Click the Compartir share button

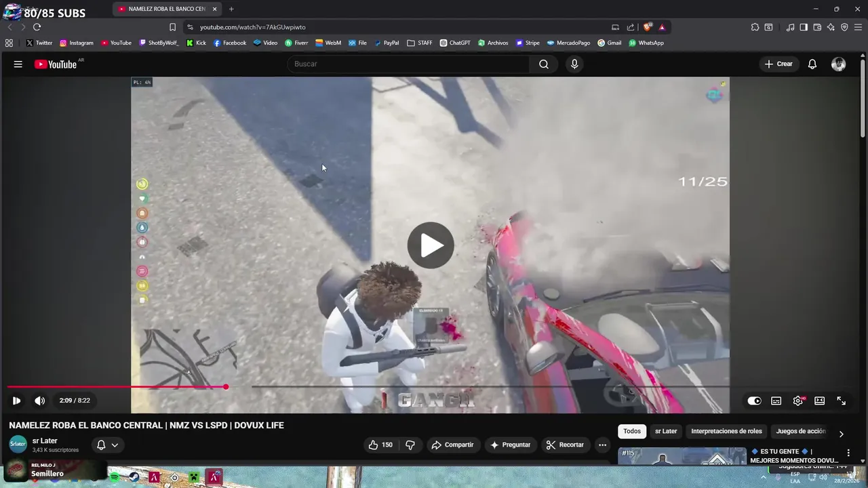pyautogui.click(x=454, y=445)
